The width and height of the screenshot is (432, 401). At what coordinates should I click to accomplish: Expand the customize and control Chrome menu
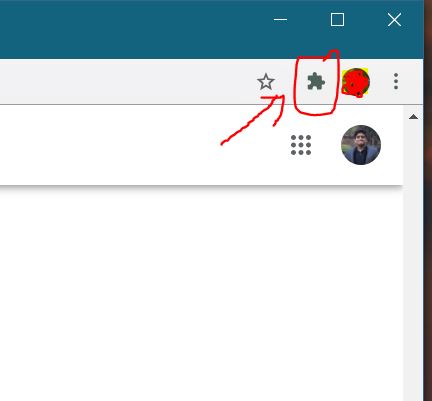pyautogui.click(x=396, y=81)
